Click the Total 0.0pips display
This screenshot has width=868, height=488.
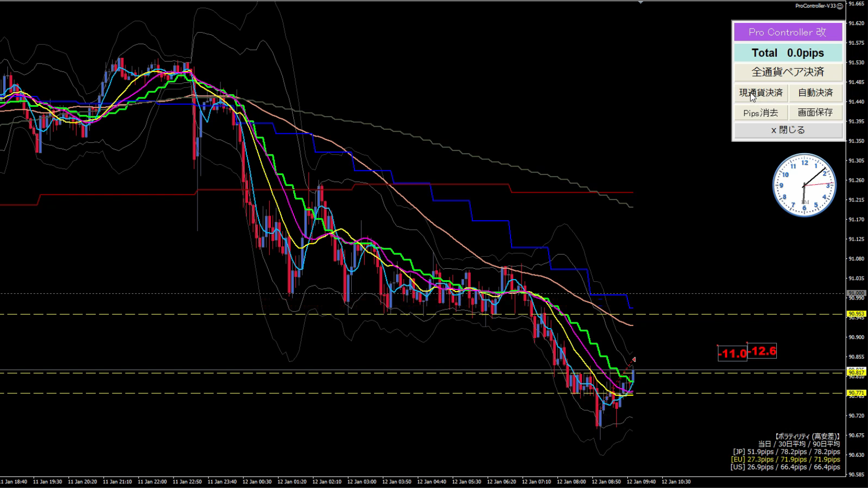[x=788, y=53]
